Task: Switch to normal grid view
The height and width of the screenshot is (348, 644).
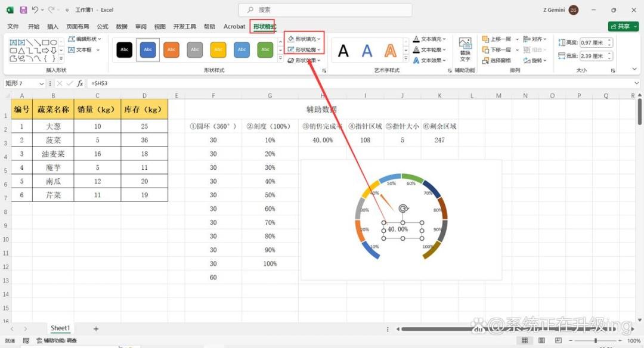Action: pyautogui.click(x=525, y=341)
